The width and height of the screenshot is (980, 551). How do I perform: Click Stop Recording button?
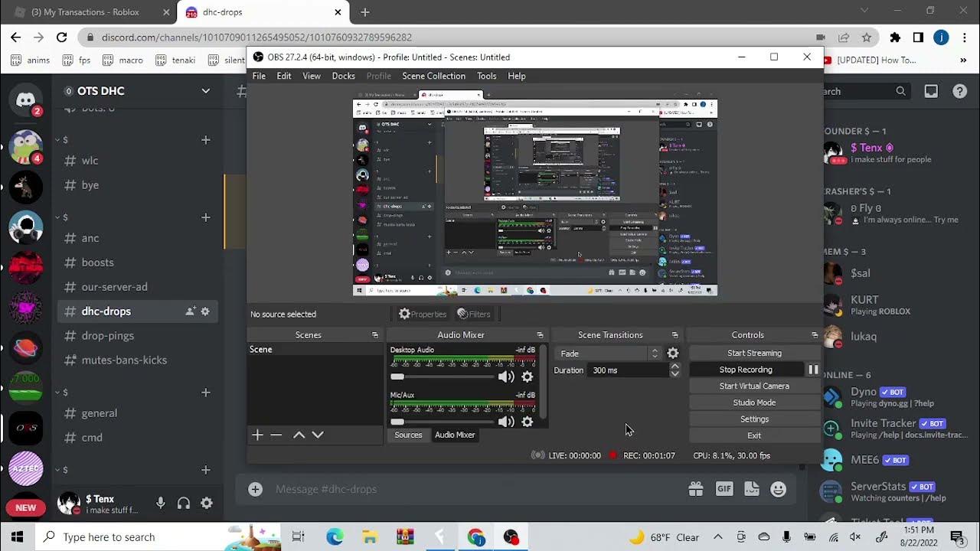click(x=746, y=370)
